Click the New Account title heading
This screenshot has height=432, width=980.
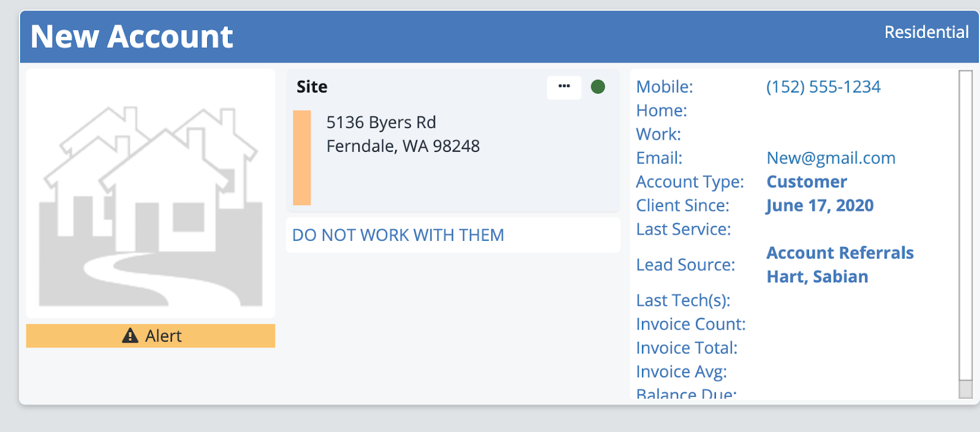[132, 37]
